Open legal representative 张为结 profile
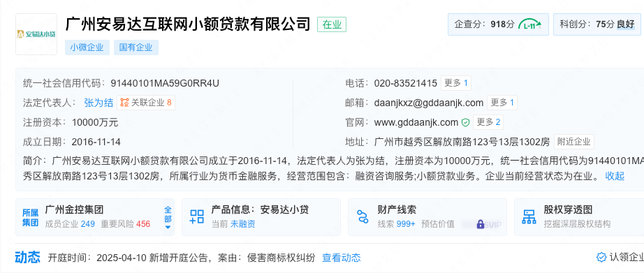This screenshot has height=273, width=644. pyautogui.click(x=98, y=103)
